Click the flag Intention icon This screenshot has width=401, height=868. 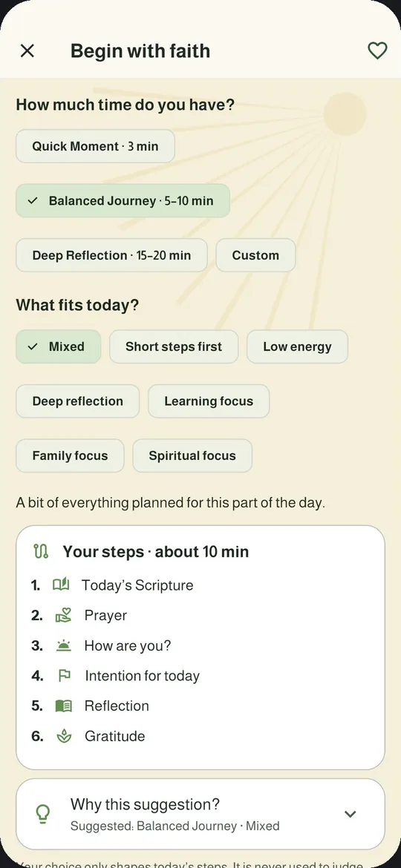(x=65, y=675)
